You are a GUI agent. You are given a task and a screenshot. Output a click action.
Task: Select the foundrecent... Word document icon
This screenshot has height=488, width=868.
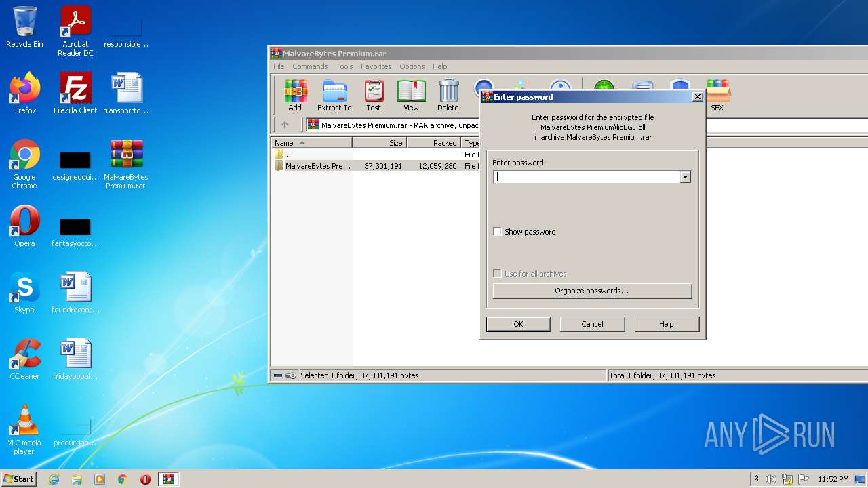point(75,293)
